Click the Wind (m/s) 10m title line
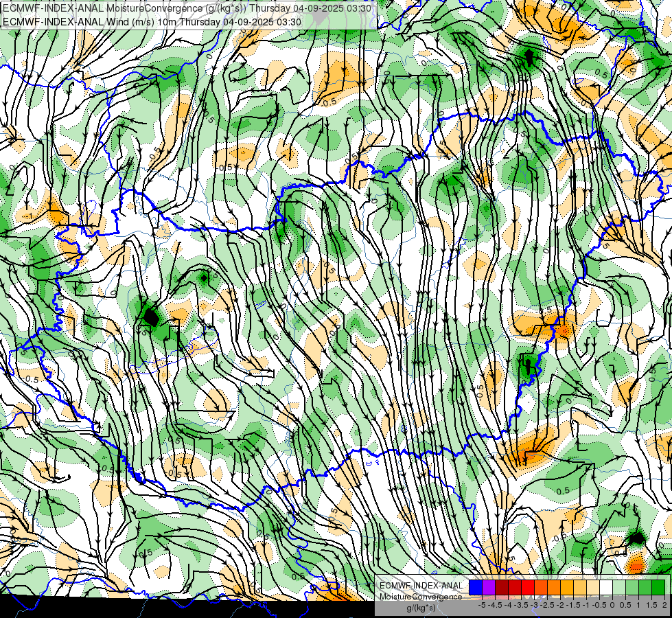 [x=152, y=22]
